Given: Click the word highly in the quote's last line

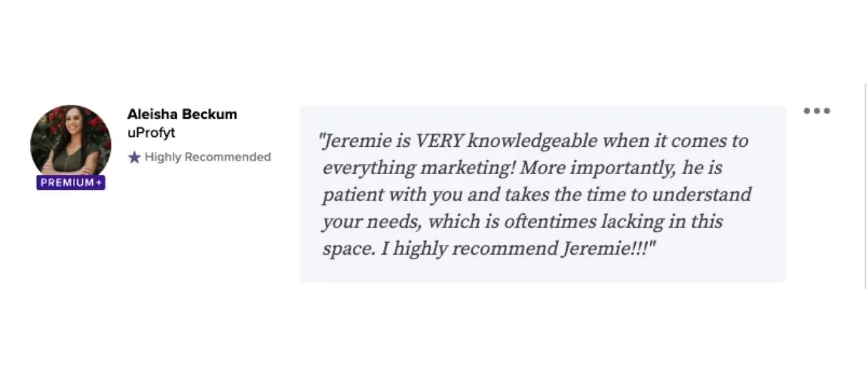Looking at the screenshot, I should tap(419, 250).
